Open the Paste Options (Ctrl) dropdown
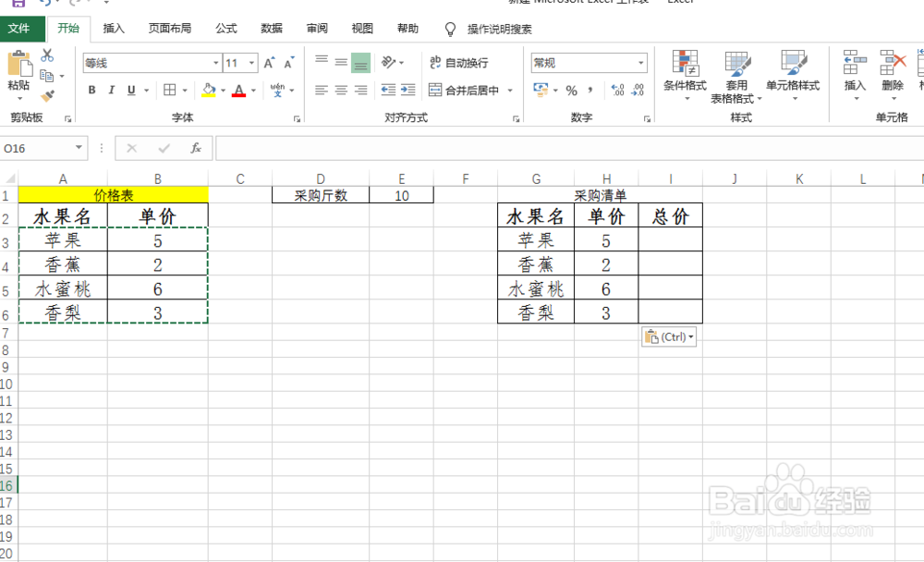Image resolution: width=924 pixels, height=562 pixels. point(669,336)
